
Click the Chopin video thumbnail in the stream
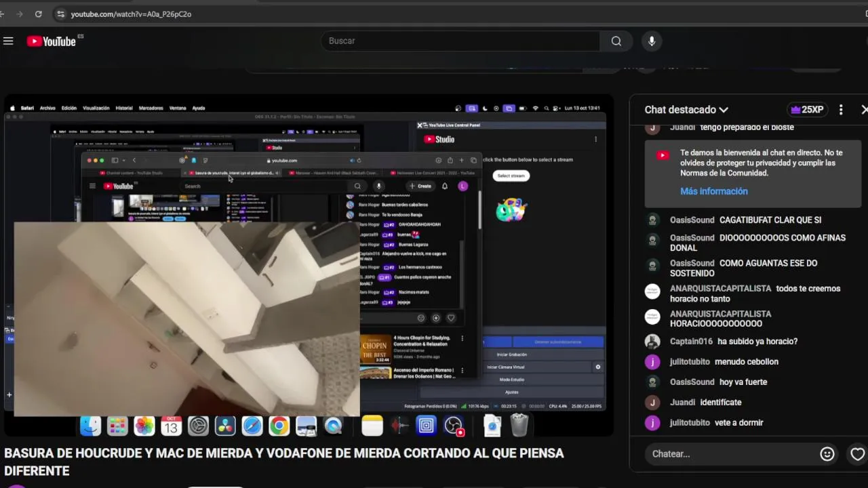[374, 349]
